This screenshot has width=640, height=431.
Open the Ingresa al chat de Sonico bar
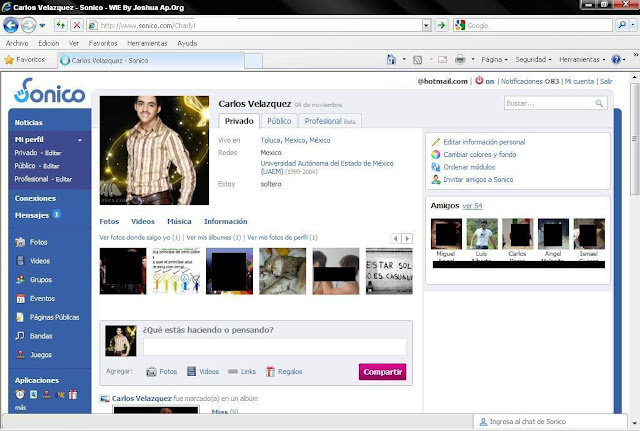(549, 422)
